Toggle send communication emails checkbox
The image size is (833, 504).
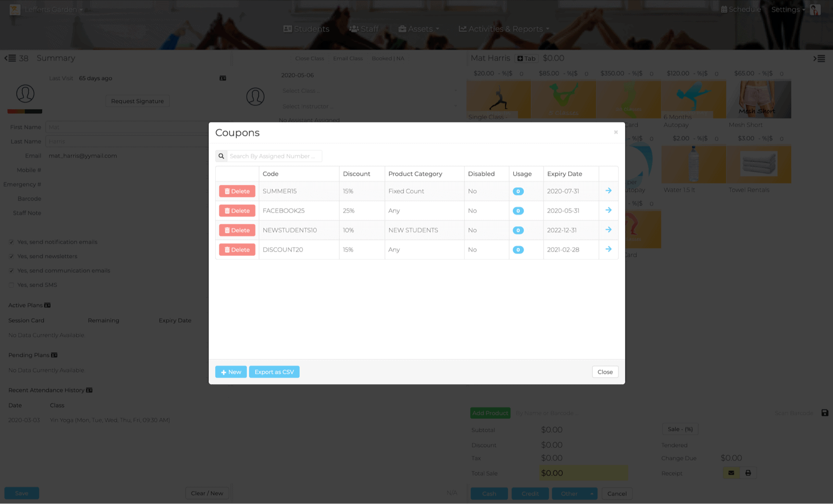coord(12,270)
